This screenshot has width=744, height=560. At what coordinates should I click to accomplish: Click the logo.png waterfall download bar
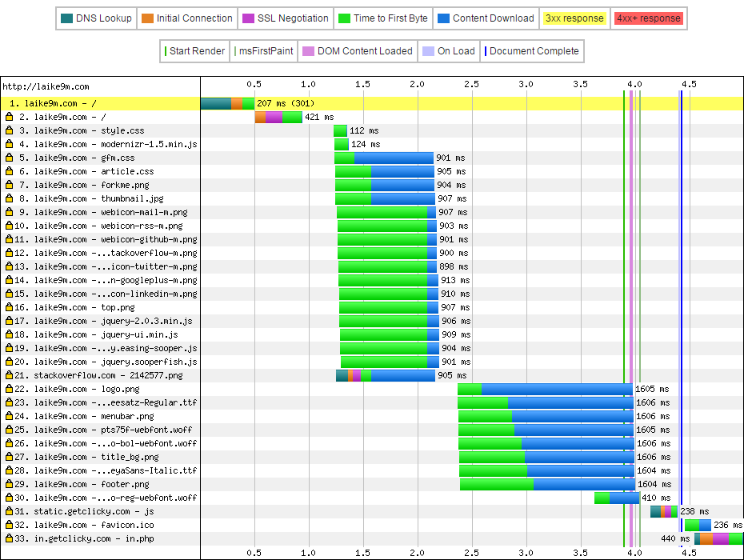557,389
